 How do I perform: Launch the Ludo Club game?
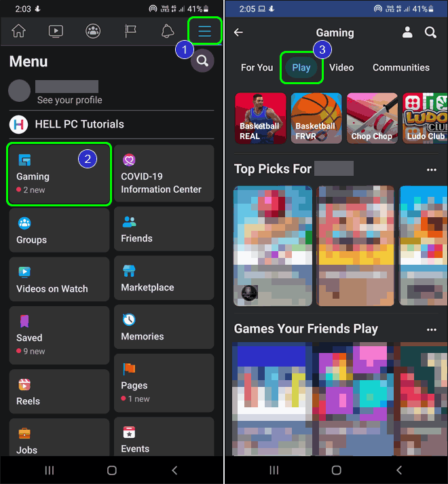[425, 118]
